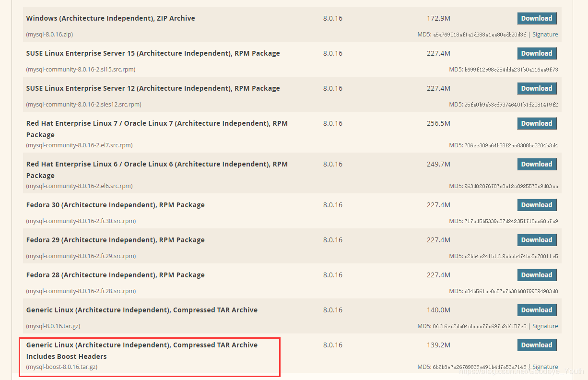Click the 140.0M file size
Image resolution: width=588 pixels, height=380 pixels.
click(x=438, y=310)
